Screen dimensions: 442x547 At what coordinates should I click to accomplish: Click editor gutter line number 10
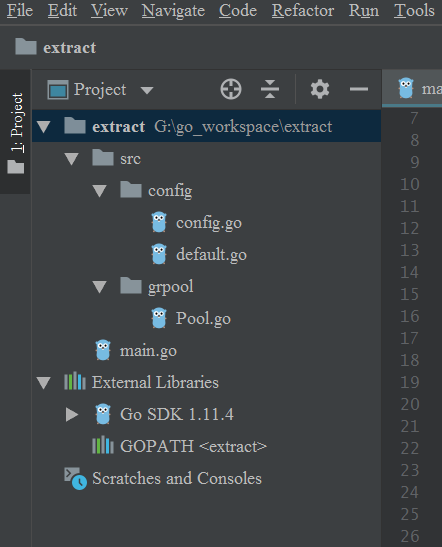[x=410, y=184]
